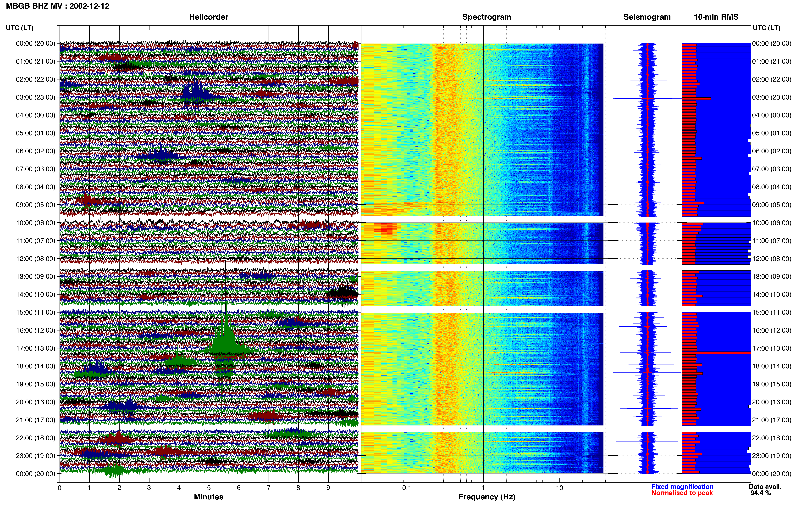Click the right UTC (LT) axis label
812x508 pixels.
766,28
